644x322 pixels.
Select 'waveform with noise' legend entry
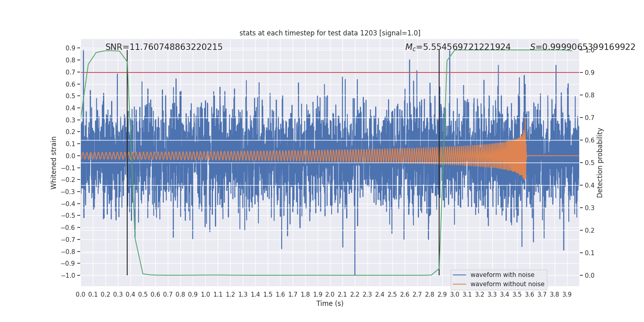[x=502, y=275]
